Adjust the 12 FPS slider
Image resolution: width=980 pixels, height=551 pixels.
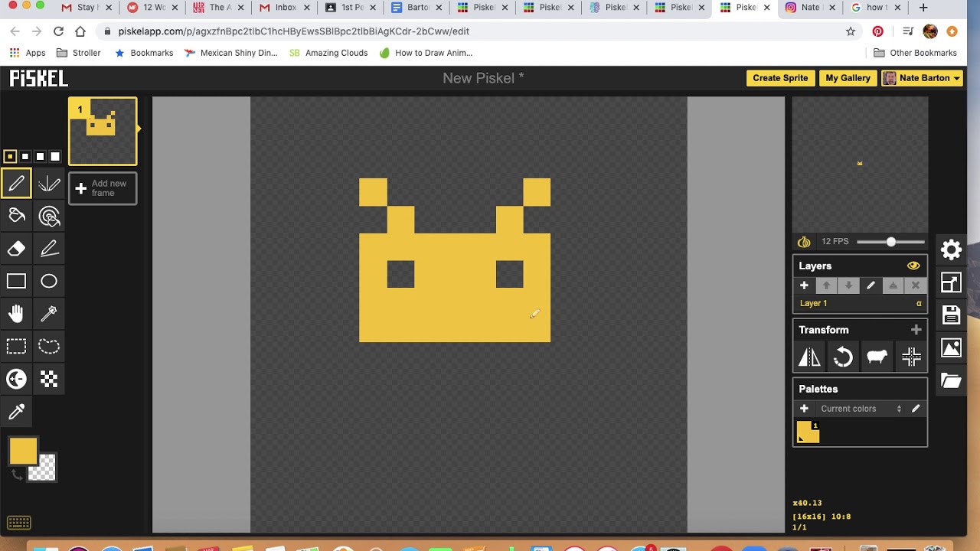[890, 242]
